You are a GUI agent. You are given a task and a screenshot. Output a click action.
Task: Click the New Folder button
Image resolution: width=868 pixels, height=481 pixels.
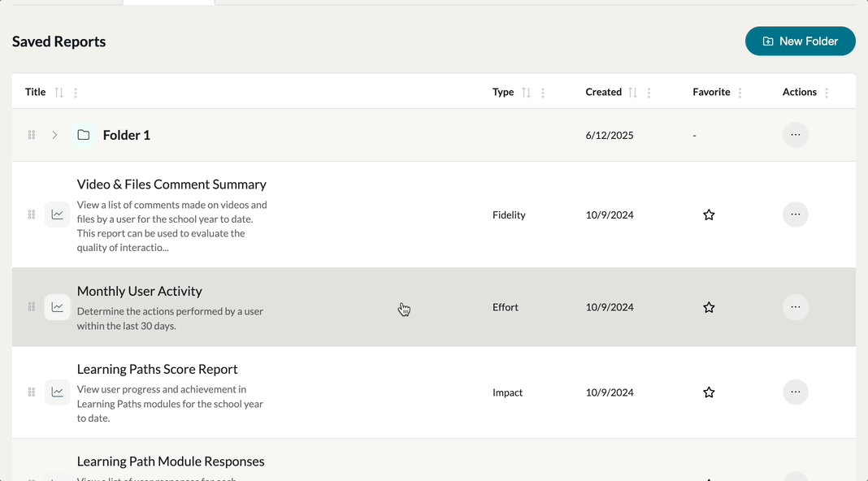point(800,41)
